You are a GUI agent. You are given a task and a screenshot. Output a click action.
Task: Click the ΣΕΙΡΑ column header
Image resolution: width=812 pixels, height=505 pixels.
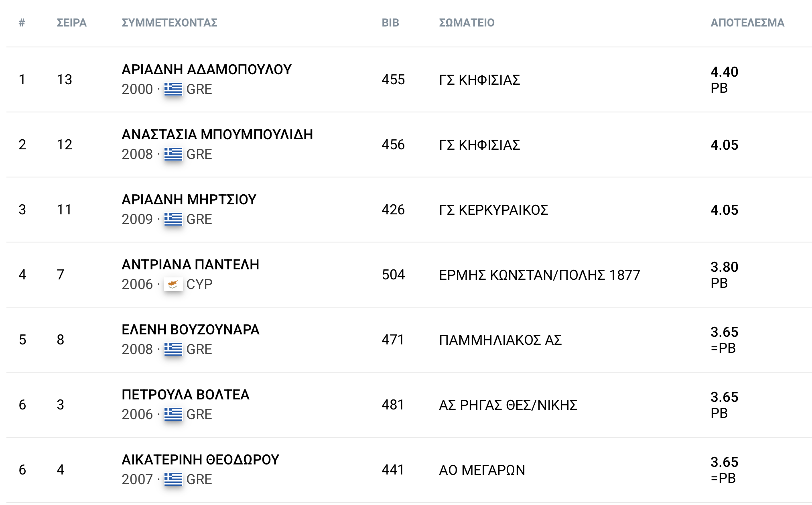[71, 22]
